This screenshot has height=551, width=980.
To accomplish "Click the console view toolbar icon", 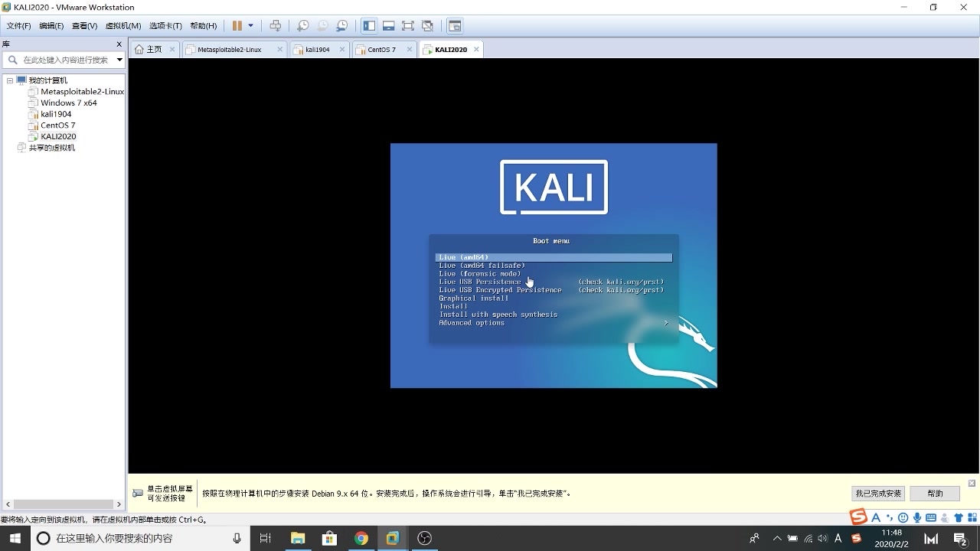I will [x=455, y=25].
